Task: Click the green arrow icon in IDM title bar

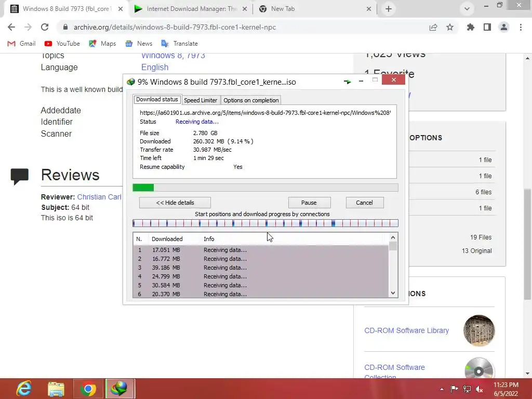Action: (347, 82)
